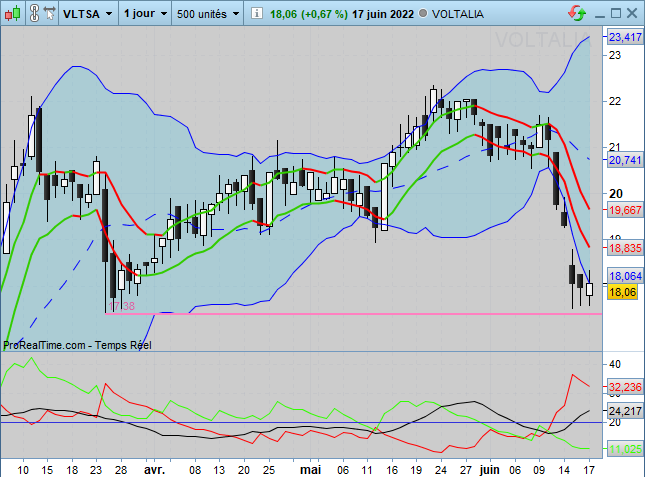
Task: Click the juin label on time axis
Action: click(x=490, y=470)
